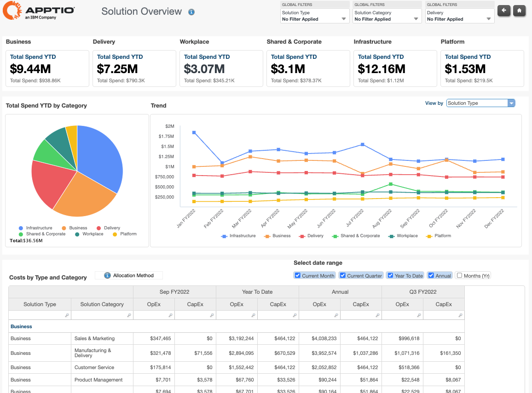Click the Allocation Method info icon

(107, 275)
